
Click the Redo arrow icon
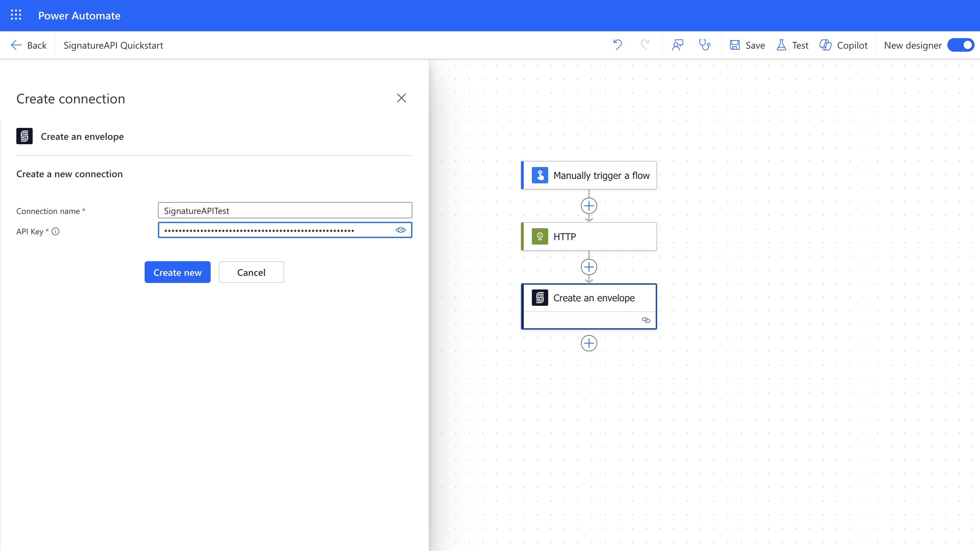645,45
